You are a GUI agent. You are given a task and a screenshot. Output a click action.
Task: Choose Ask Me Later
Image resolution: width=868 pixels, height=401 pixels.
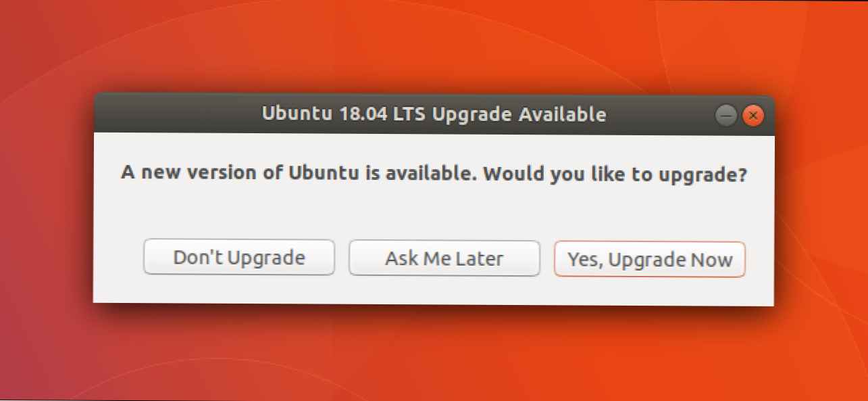coord(444,258)
